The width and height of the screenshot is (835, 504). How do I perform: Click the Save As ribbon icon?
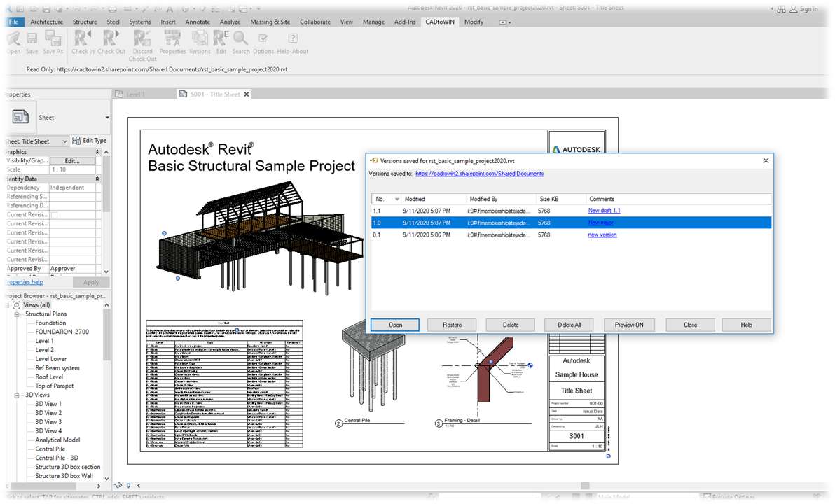point(53,39)
